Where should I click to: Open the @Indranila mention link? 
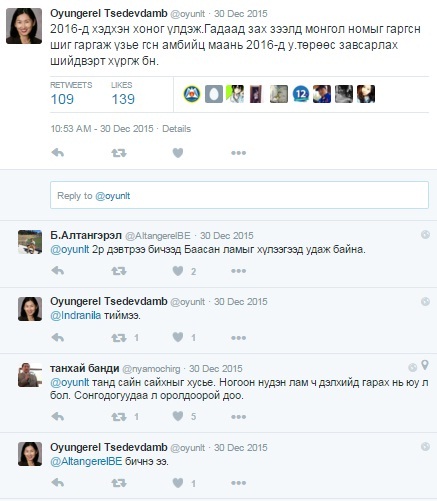click(75, 315)
